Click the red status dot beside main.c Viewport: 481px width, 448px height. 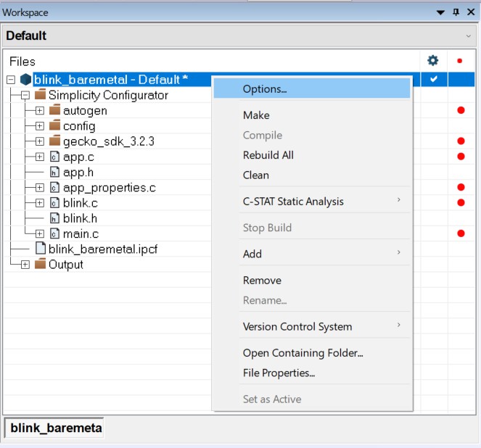click(461, 233)
